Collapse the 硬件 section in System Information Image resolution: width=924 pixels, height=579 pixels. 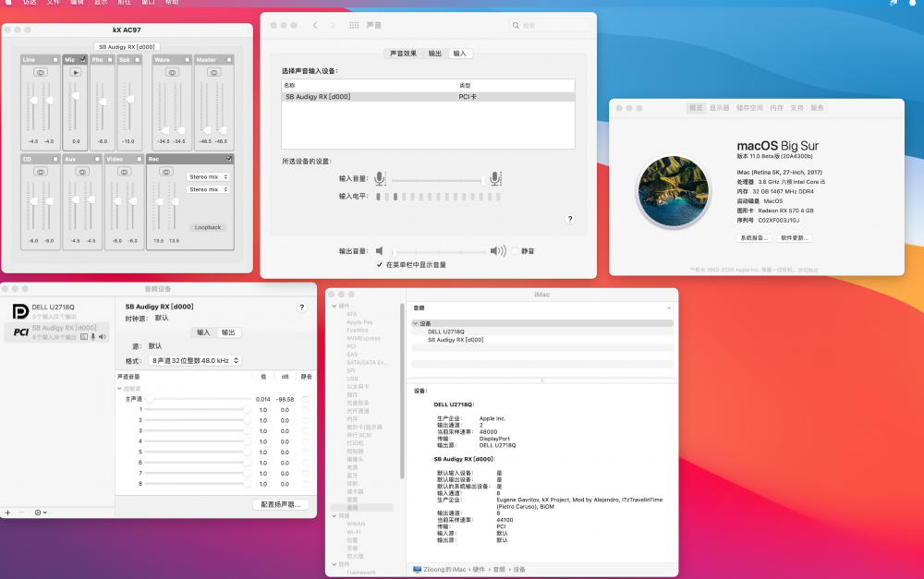pyautogui.click(x=334, y=306)
